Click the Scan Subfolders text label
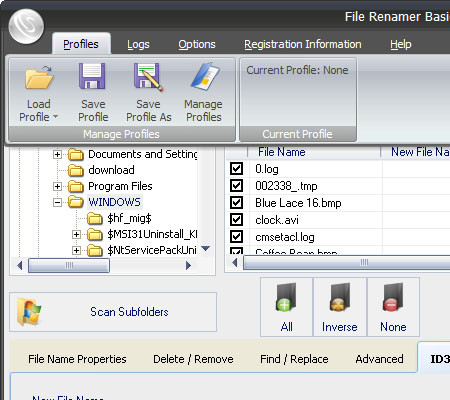450x400 pixels. [129, 312]
